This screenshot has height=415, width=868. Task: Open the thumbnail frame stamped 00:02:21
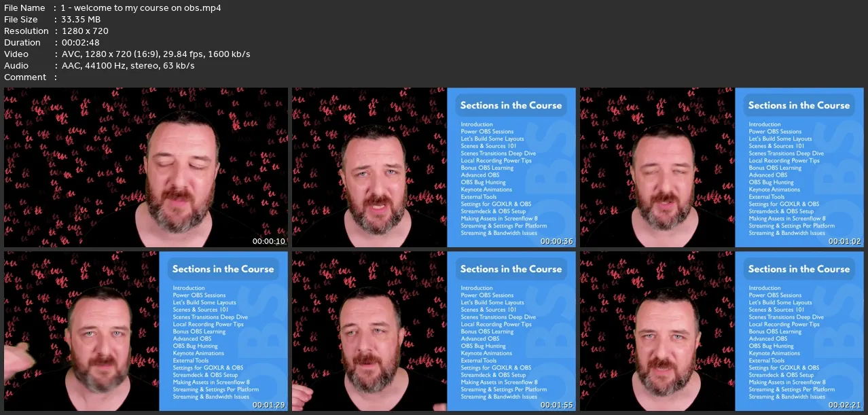722,331
